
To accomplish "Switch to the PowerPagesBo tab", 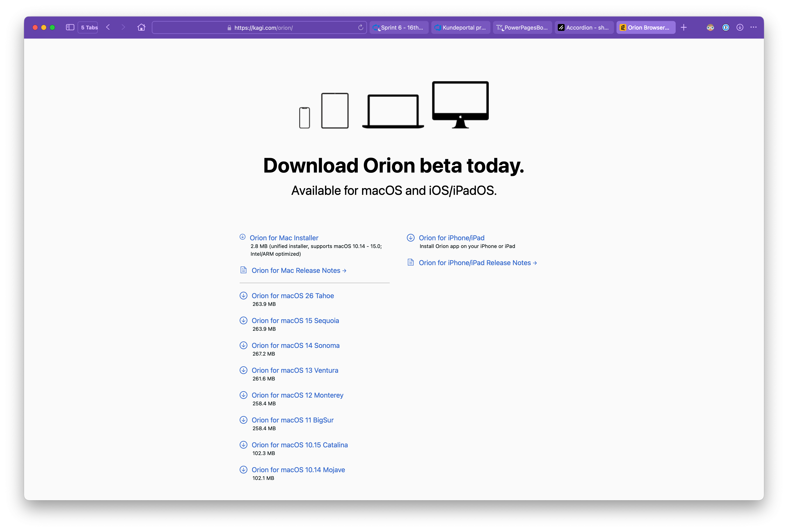I will tap(522, 27).
